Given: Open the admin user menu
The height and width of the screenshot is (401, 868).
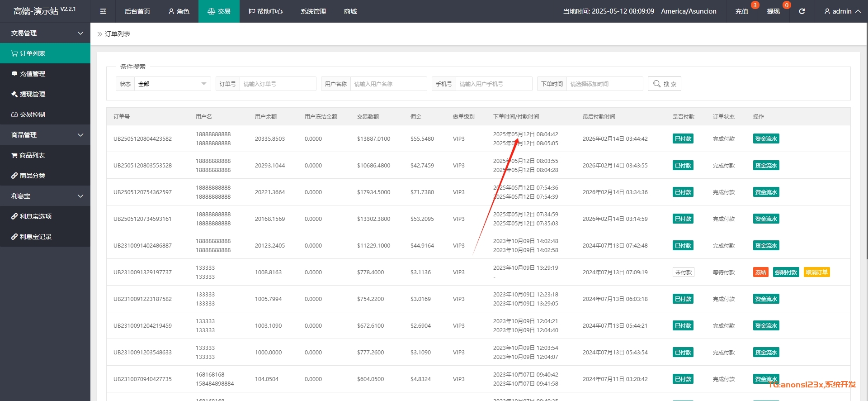Looking at the screenshot, I should (x=842, y=11).
